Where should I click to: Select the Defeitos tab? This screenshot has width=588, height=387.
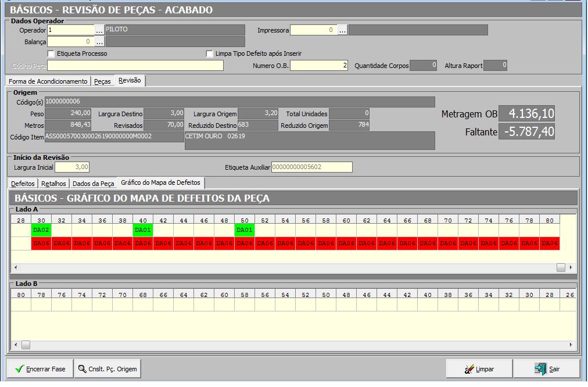point(23,184)
